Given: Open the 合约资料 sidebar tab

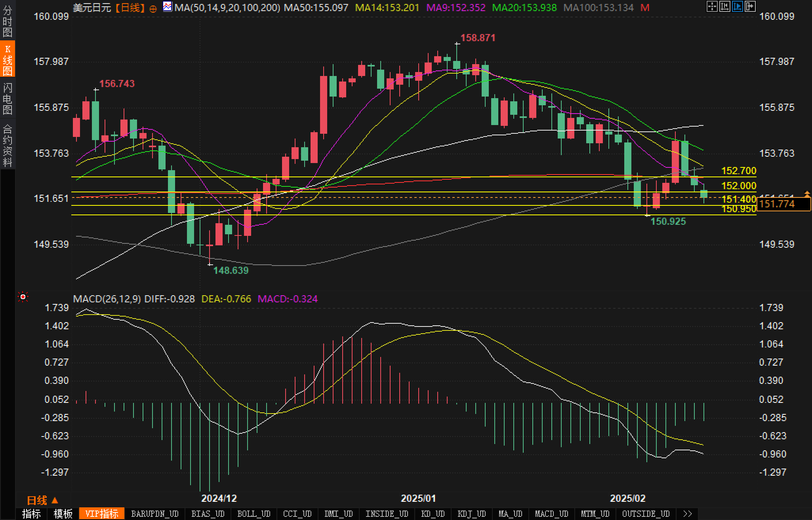Looking at the screenshot, I should point(8,145).
